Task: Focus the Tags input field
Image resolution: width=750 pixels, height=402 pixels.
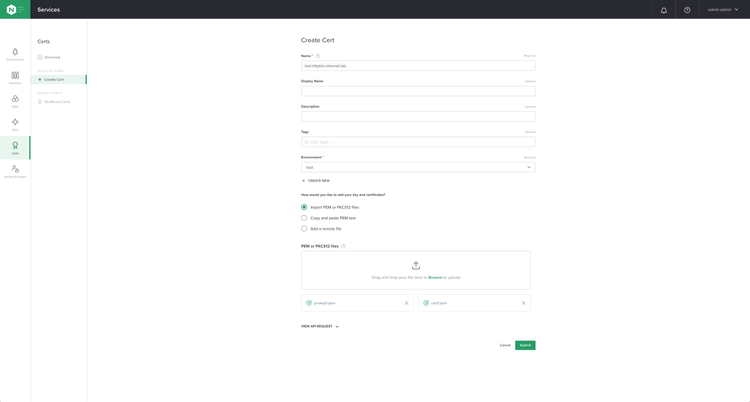Action: (x=418, y=142)
